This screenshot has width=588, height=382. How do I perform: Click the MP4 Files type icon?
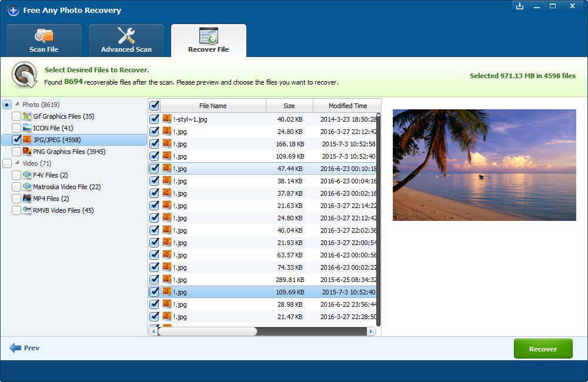pos(27,199)
